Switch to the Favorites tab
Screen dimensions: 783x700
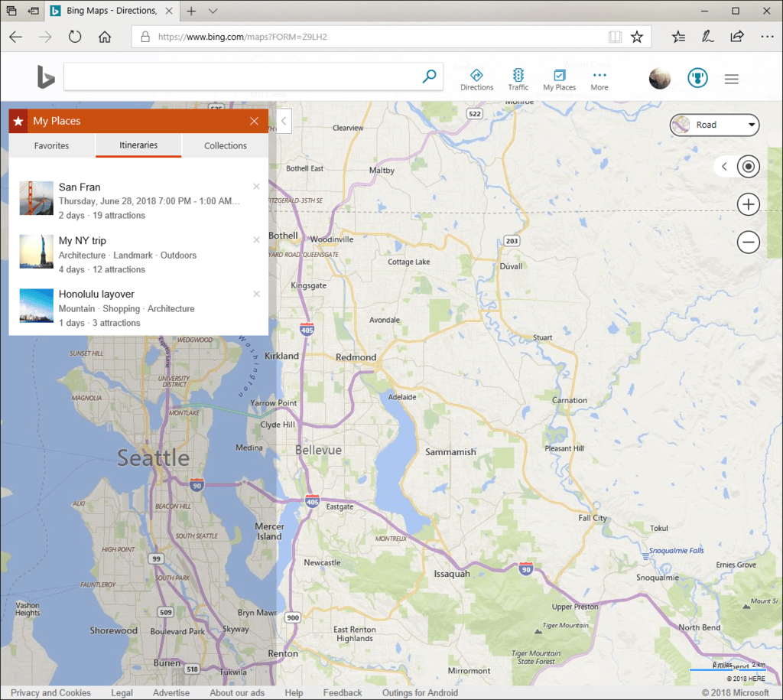51,145
